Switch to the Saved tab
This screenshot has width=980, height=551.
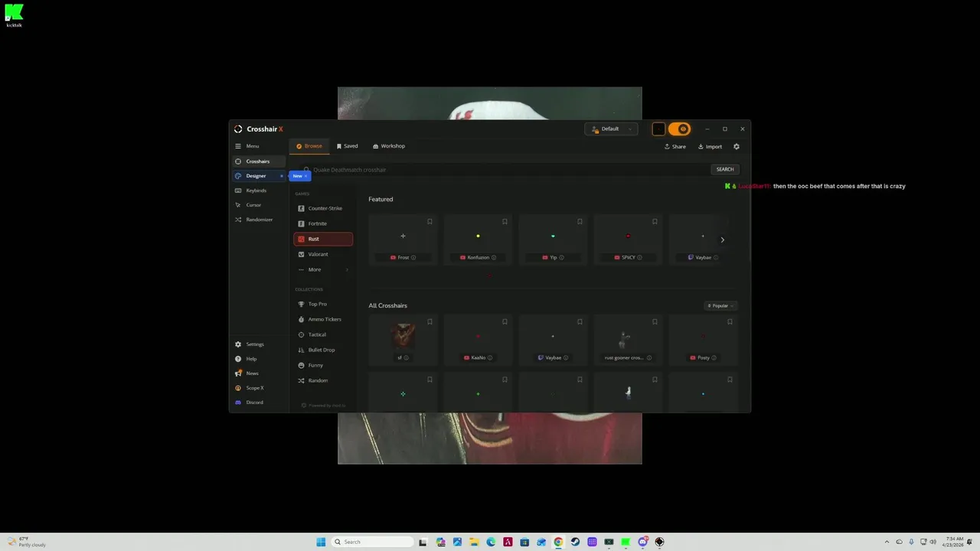[x=348, y=146]
